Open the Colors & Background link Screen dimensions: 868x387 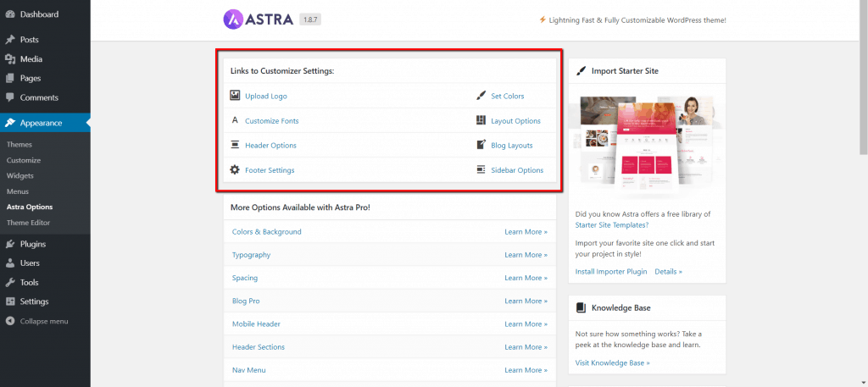(267, 232)
